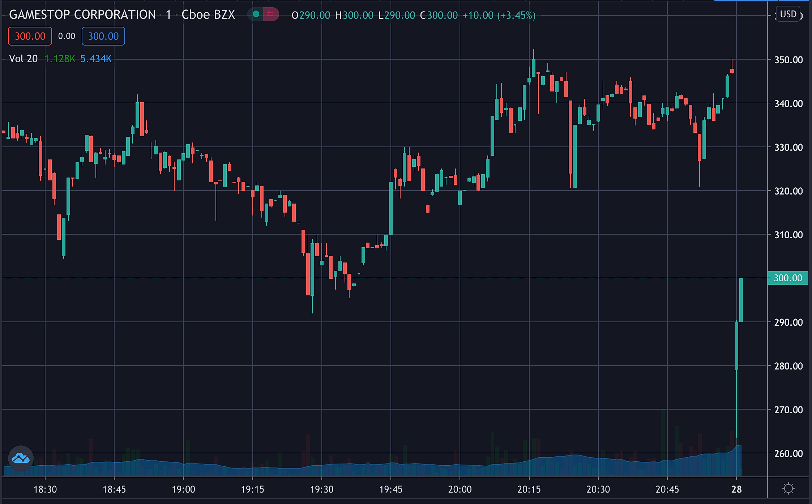Click the 1.128K volume value

coord(60,59)
